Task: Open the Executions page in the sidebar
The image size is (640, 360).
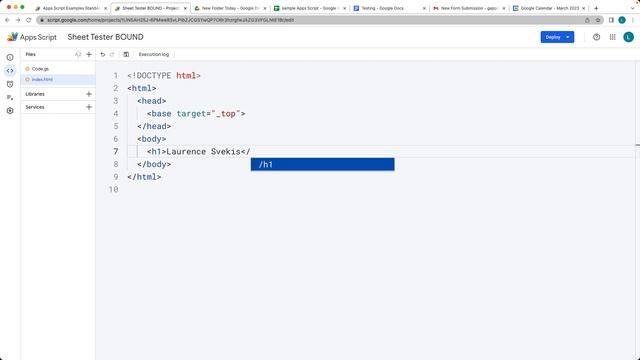Action: (x=10, y=97)
